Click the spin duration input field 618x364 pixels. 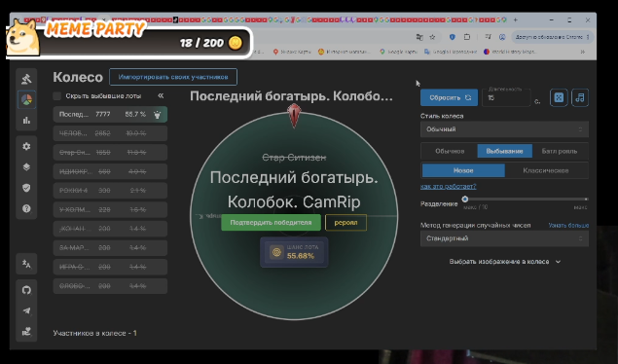(506, 97)
